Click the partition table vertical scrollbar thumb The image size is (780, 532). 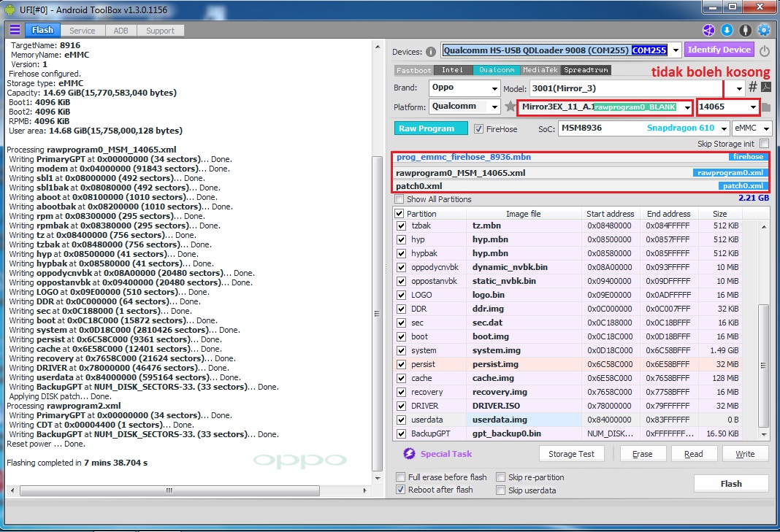[764, 366]
